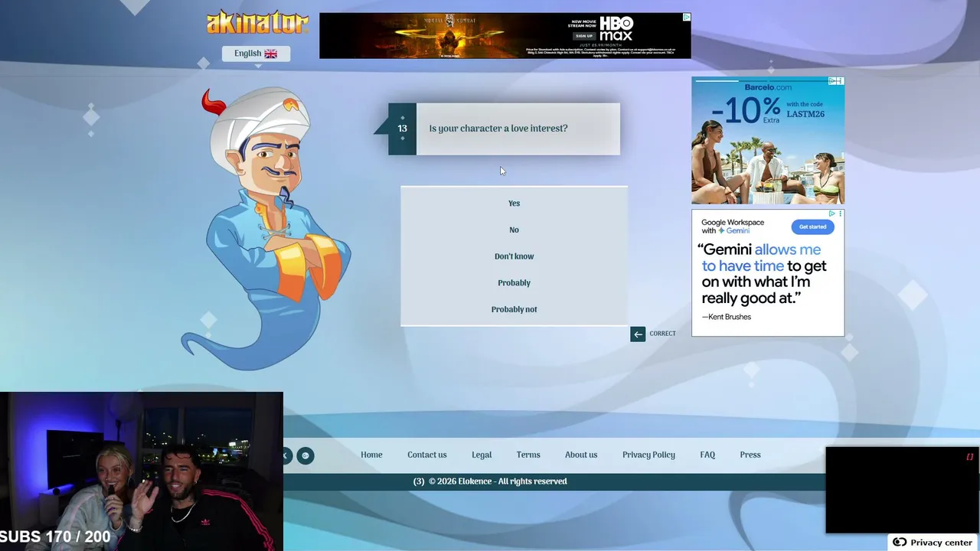Click the webcam overlay video
Viewport: 980px width, 551px height.
coord(142,471)
